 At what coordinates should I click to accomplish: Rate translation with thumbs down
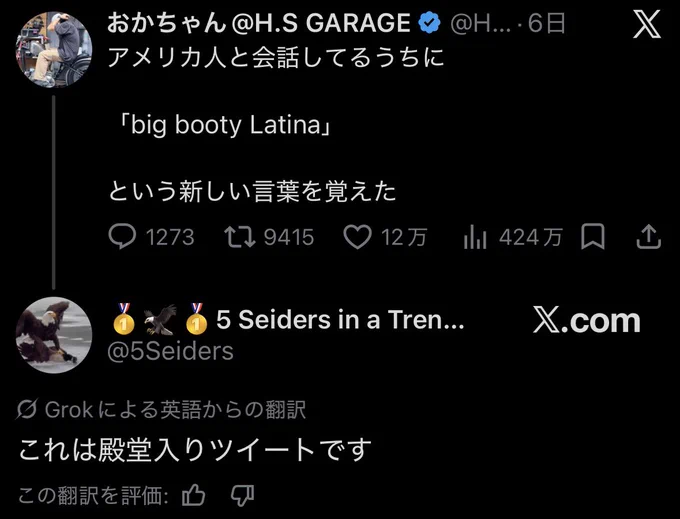(x=242, y=496)
